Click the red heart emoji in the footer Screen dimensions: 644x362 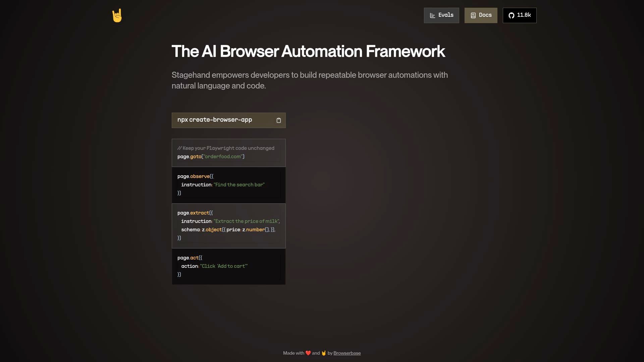pyautogui.click(x=308, y=353)
